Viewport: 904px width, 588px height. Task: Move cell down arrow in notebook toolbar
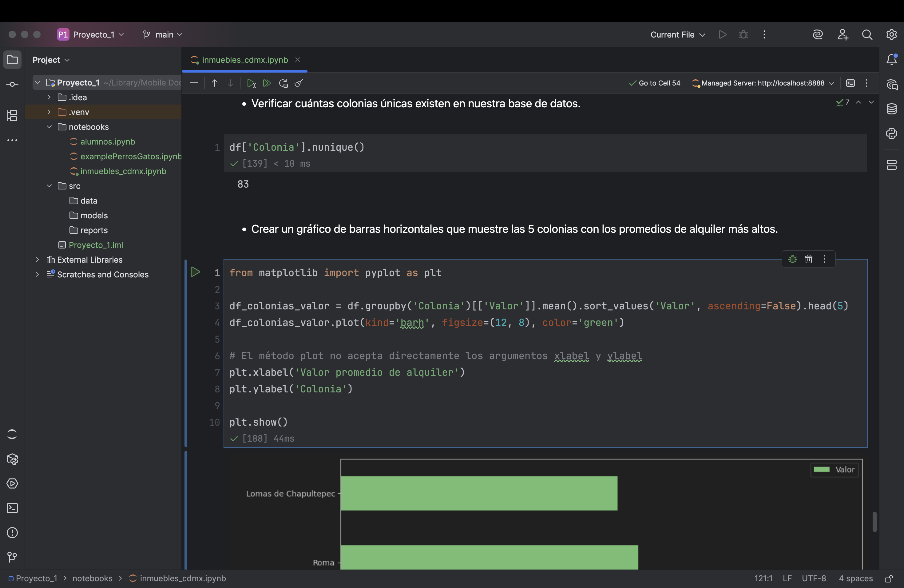(x=231, y=83)
